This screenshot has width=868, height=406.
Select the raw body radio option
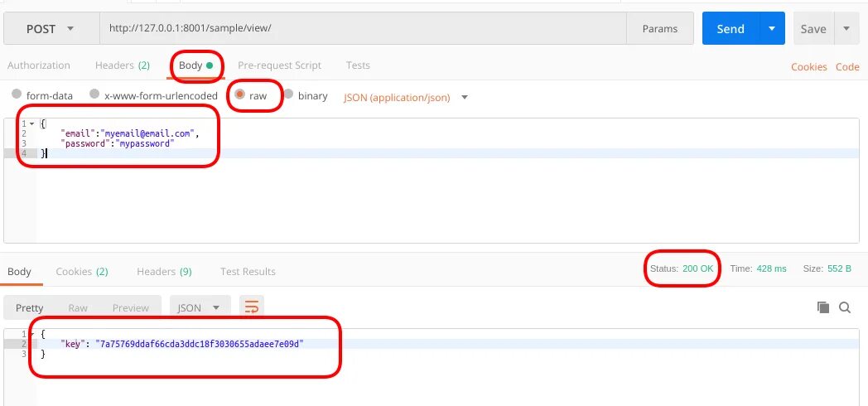(x=239, y=94)
